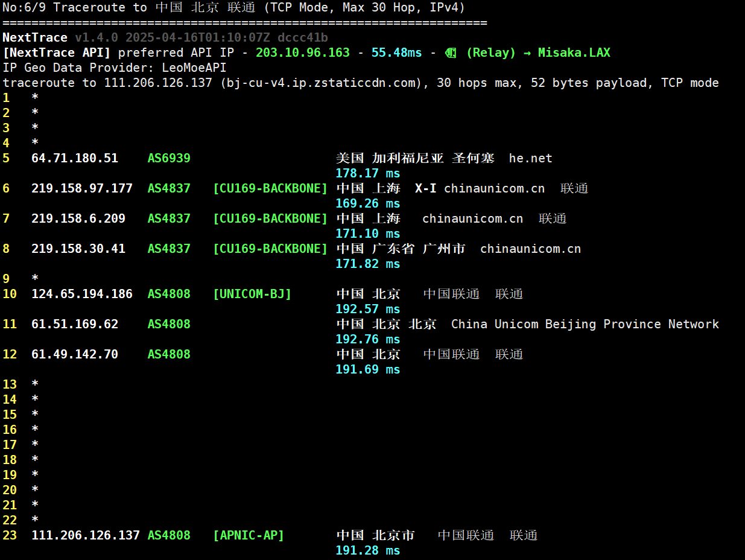
Task: Click the 178.17 ms latency value
Action: (x=368, y=173)
